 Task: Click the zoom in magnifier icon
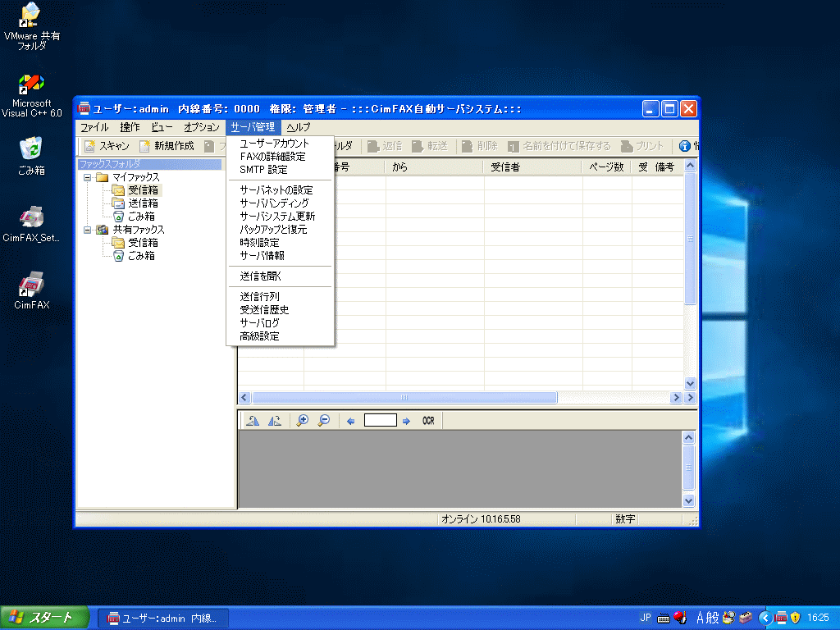(x=302, y=421)
